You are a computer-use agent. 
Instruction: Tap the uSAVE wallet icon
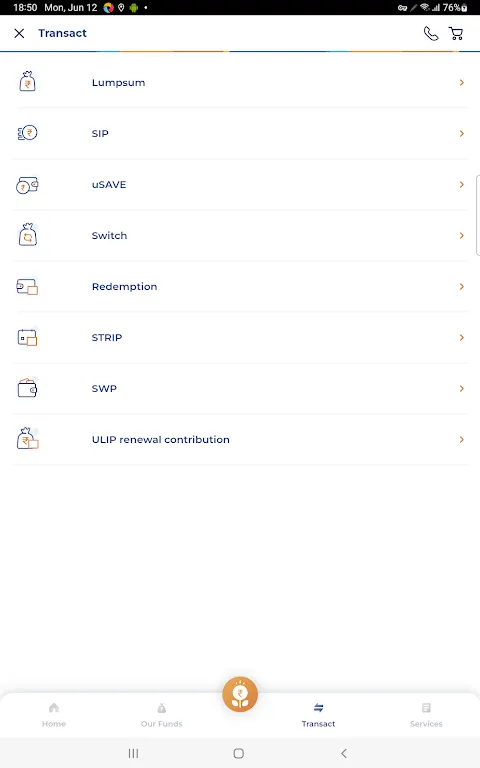(27, 185)
